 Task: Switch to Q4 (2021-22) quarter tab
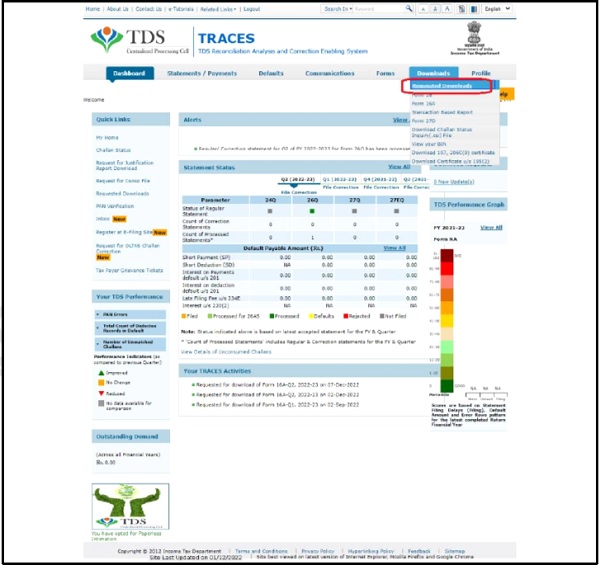(x=380, y=179)
